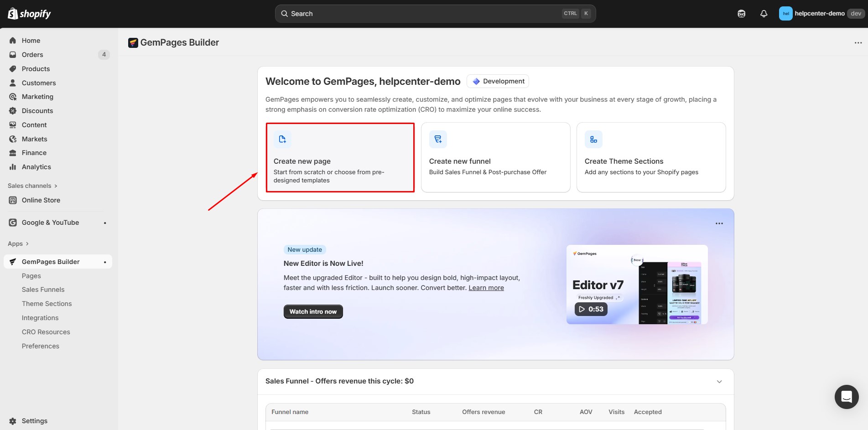Expand the Sales channels section

56,186
